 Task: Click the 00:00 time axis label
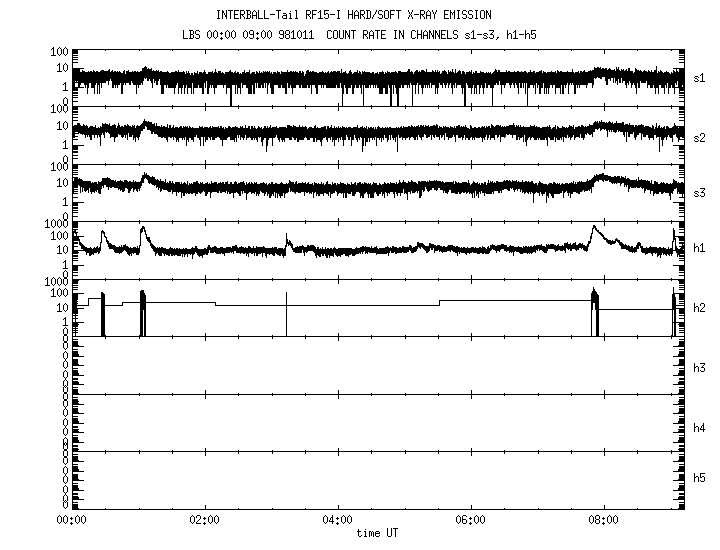71,520
